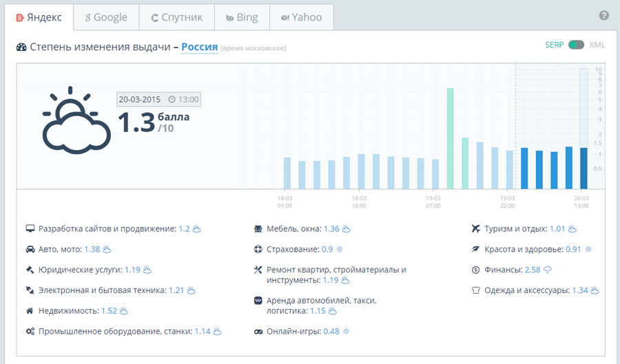Click the gavel icon beside Юридические услуги

tap(30, 270)
